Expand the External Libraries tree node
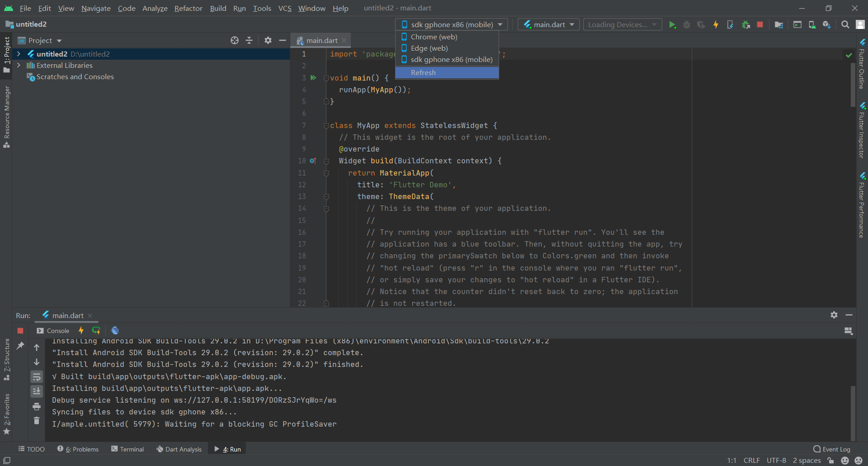 [19, 65]
